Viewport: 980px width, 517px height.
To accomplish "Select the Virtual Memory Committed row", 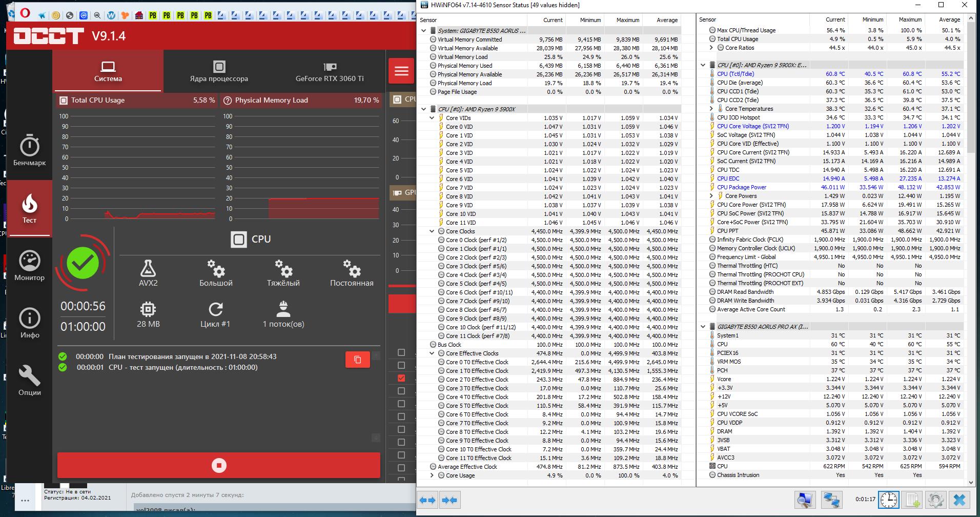I will tap(549, 39).
